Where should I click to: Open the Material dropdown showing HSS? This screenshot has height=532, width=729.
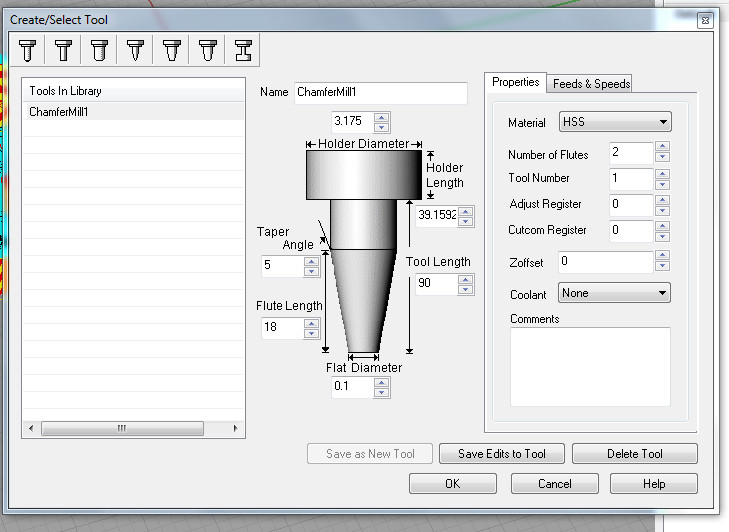(x=614, y=122)
